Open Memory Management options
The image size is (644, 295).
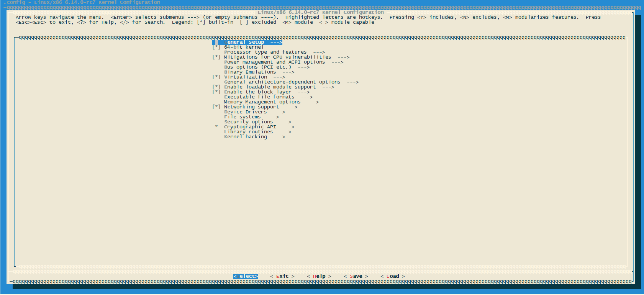262,102
